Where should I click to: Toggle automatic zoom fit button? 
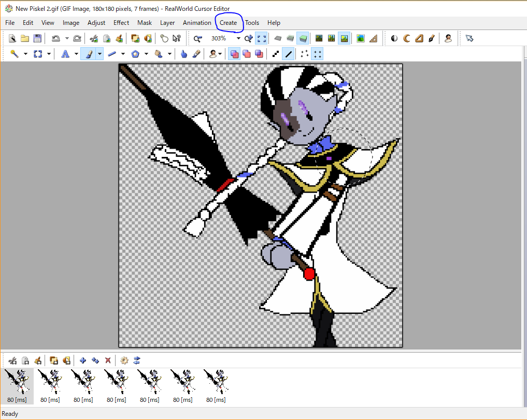pyautogui.click(x=262, y=38)
